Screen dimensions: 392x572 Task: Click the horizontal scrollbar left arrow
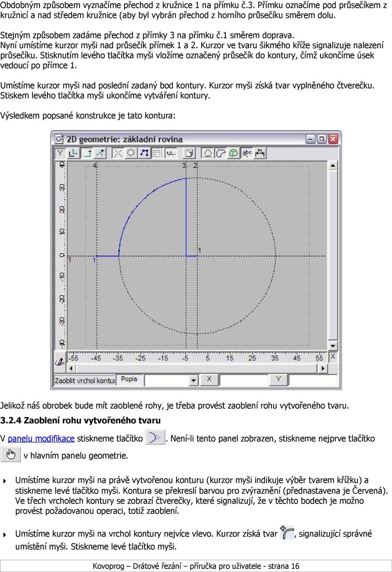pos(71,368)
